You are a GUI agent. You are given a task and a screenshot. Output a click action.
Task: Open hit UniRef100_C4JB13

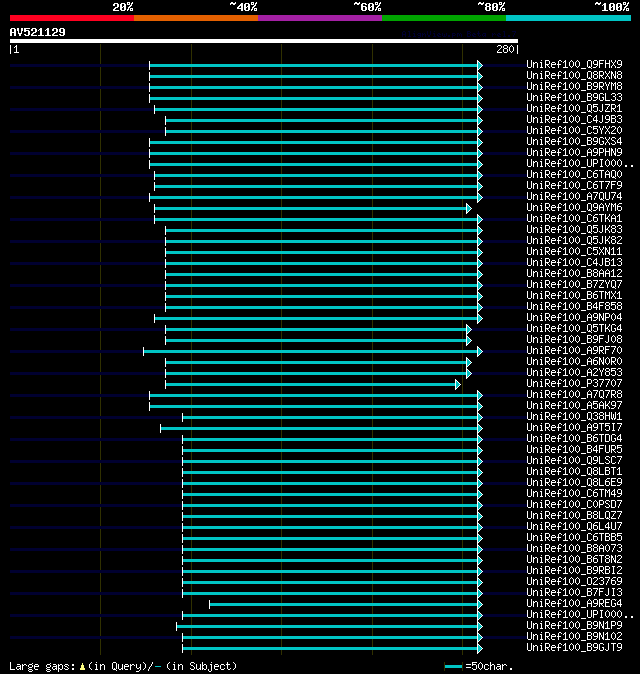click(x=574, y=263)
